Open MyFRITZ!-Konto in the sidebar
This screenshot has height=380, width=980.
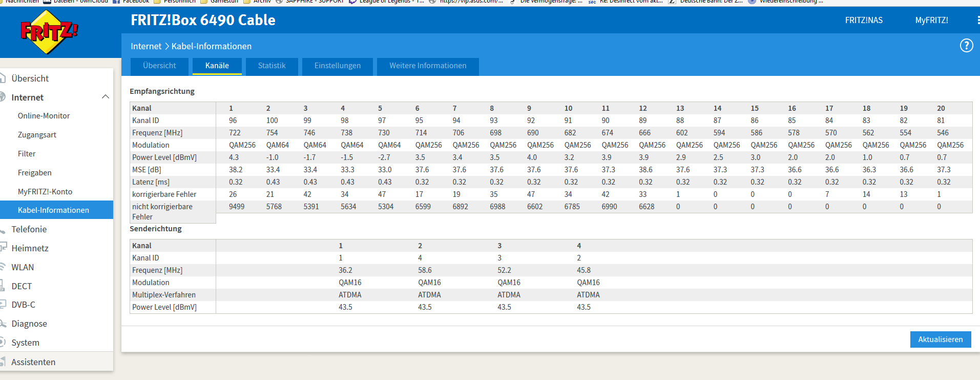pyautogui.click(x=45, y=192)
